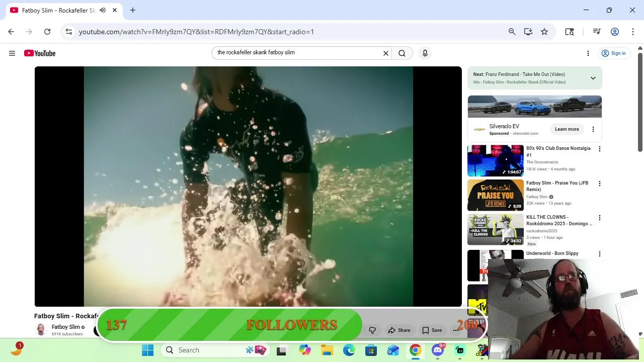Screen dimensions: 644x362
Task: Open File Explorer from taskbar
Action: pos(327,350)
